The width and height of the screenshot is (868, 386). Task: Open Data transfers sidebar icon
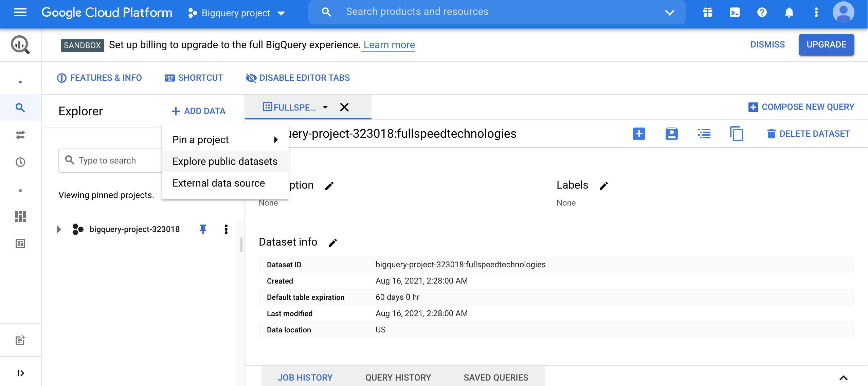coord(20,135)
